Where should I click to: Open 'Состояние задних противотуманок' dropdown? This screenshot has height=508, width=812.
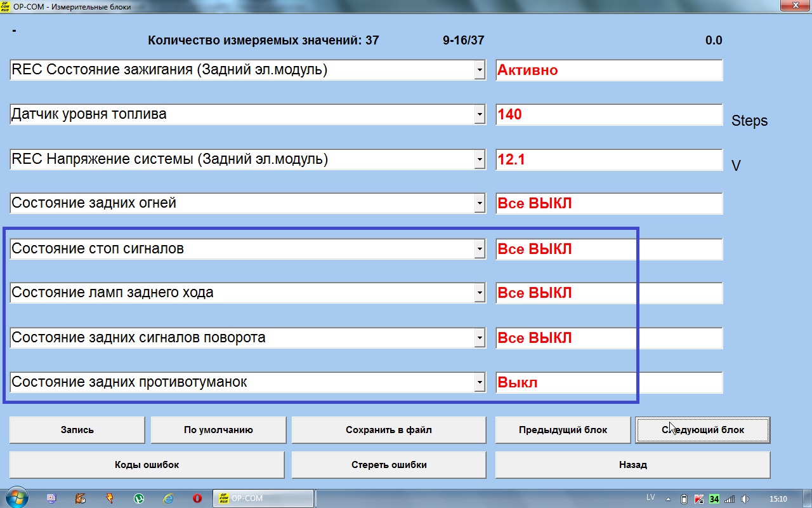click(x=480, y=383)
